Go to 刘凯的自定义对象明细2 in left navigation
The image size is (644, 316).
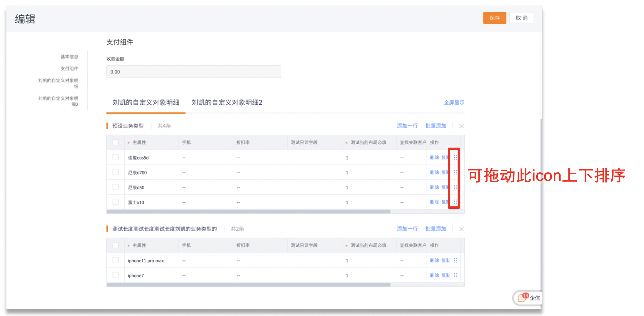(58, 101)
